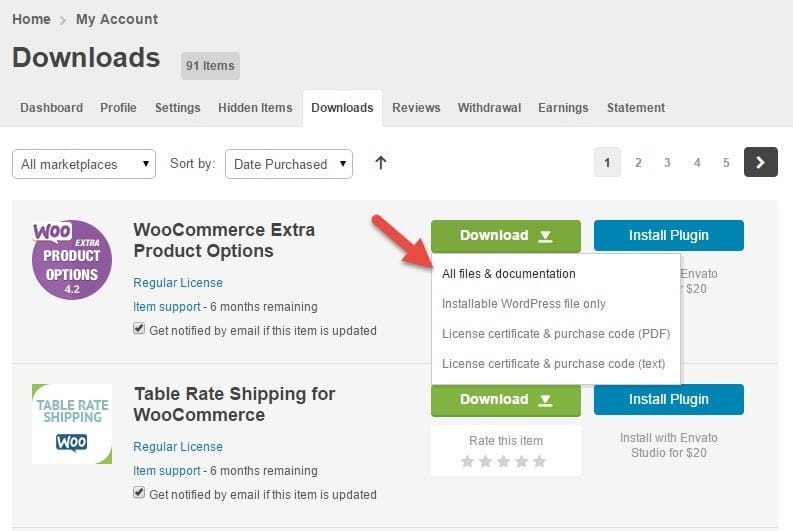Image resolution: width=793 pixels, height=531 pixels.
Task: Click Install with Envato Studio for $20
Action: coord(669,445)
